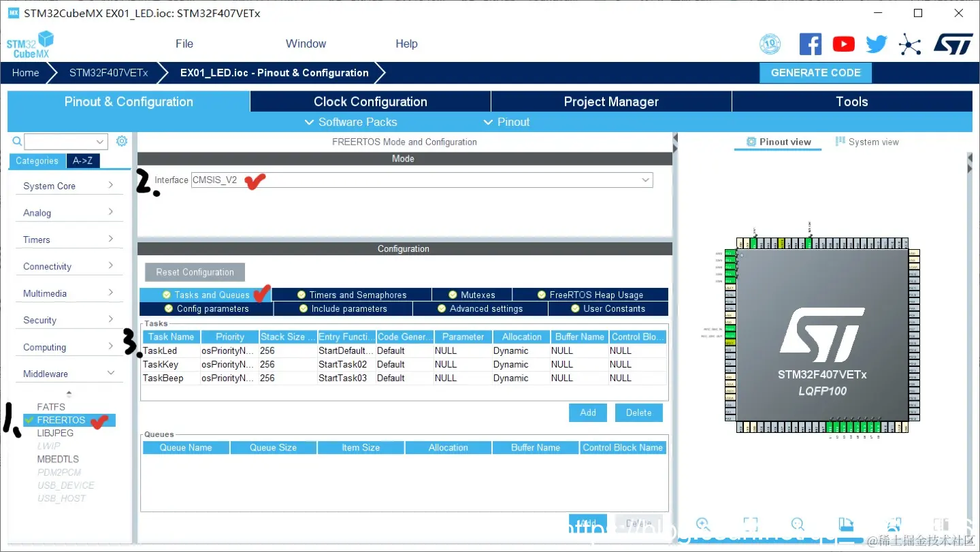Rotate the chip view clockwise
This screenshot has width=980, height=552.
[x=846, y=524]
